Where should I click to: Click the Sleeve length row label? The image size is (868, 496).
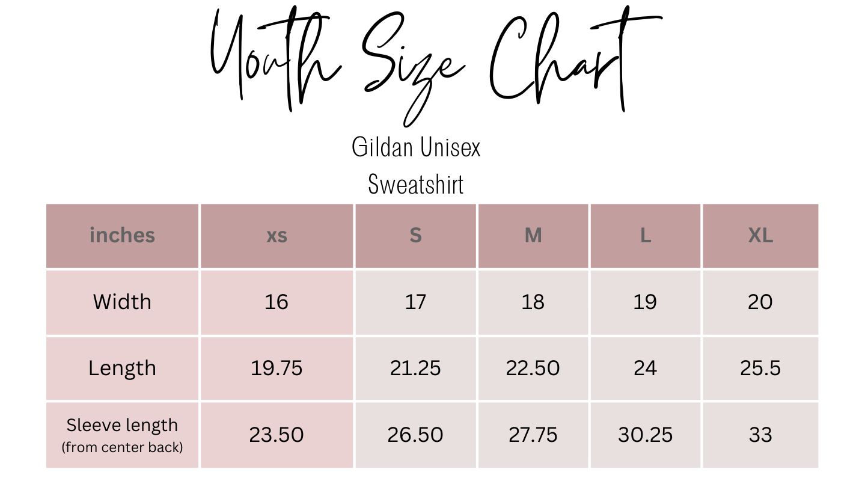122,426
